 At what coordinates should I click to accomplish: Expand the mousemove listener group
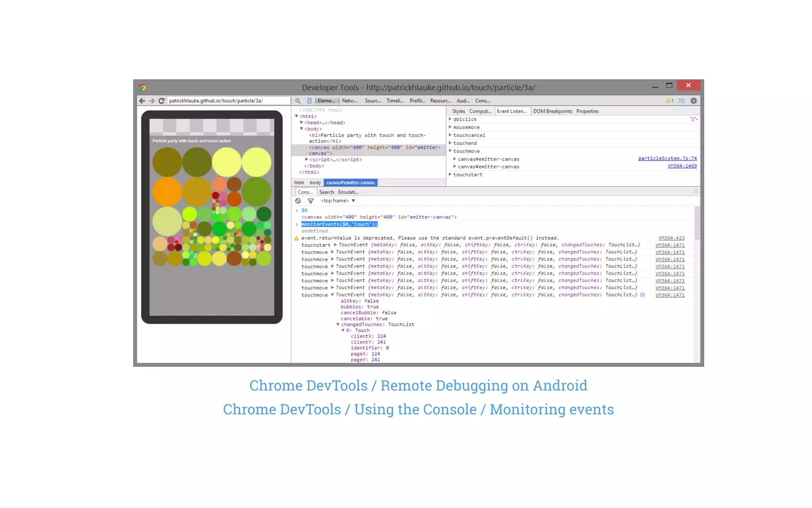point(450,127)
